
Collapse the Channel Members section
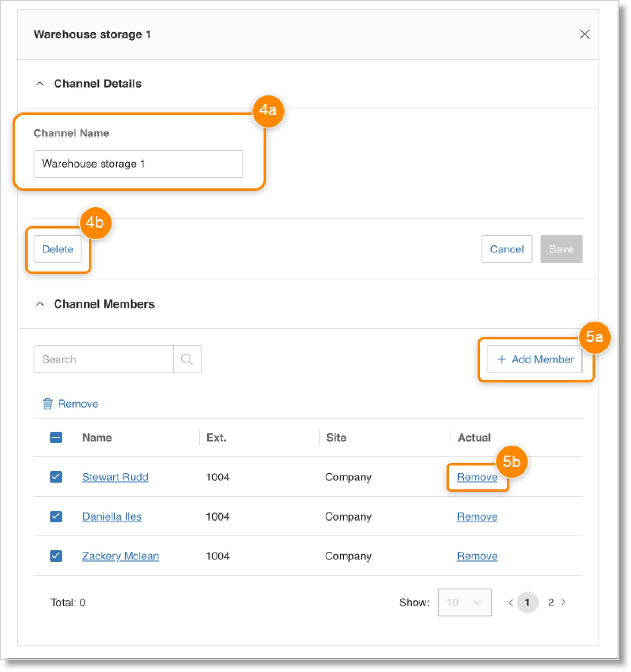(x=40, y=304)
